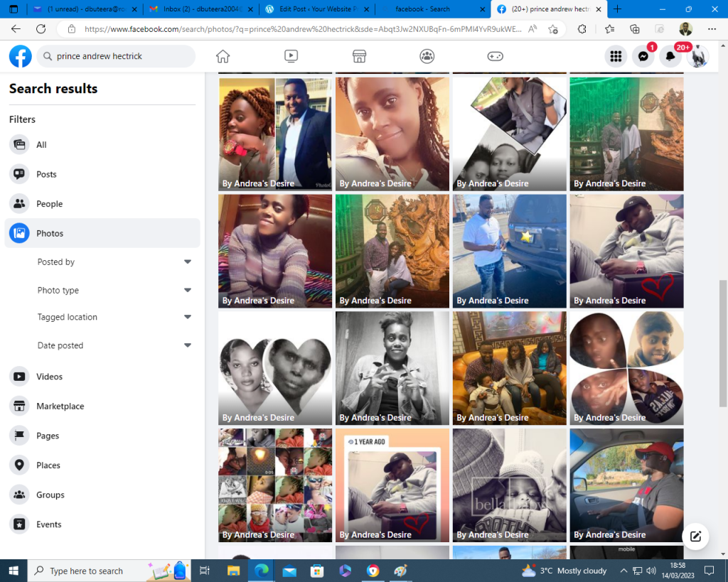Select the Events search filter

(48, 524)
